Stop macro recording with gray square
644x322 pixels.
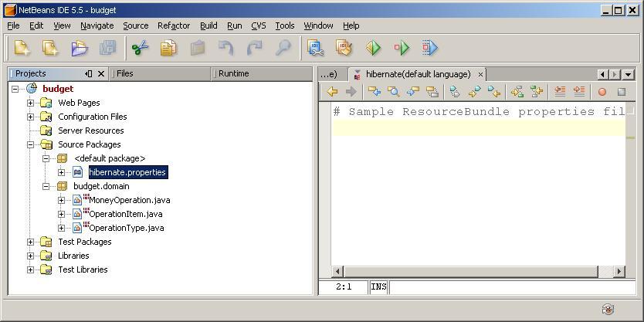622,92
